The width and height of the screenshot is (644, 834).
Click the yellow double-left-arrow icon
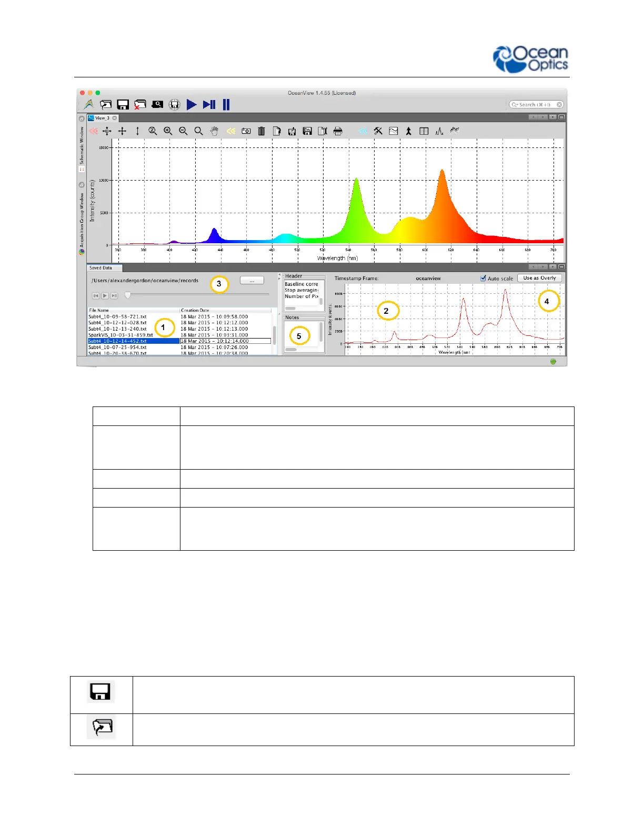pos(230,131)
